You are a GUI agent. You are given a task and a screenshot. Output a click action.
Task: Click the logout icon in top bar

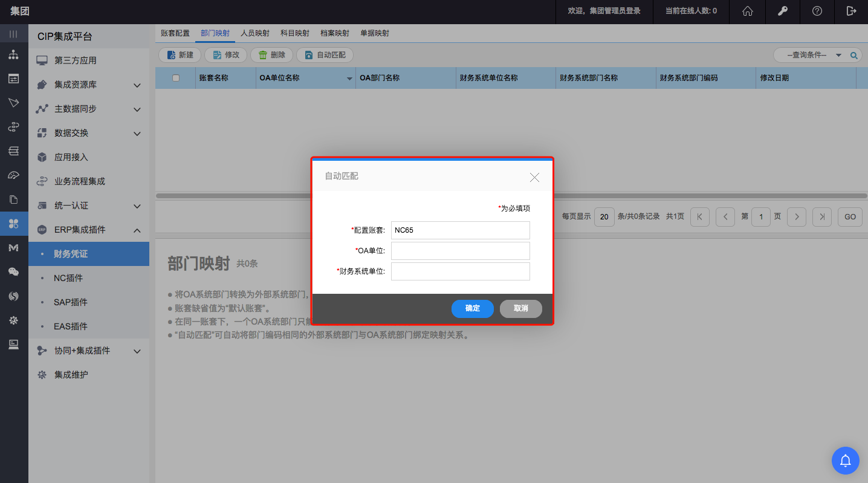pos(851,11)
